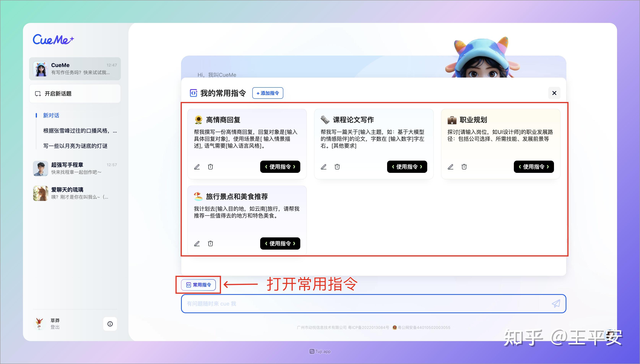Image resolution: width=640 pixels, height=364 pixels.
Task: Delete the 旅行景点和美食推荐 command via trash icon
Action: [210, 243]
